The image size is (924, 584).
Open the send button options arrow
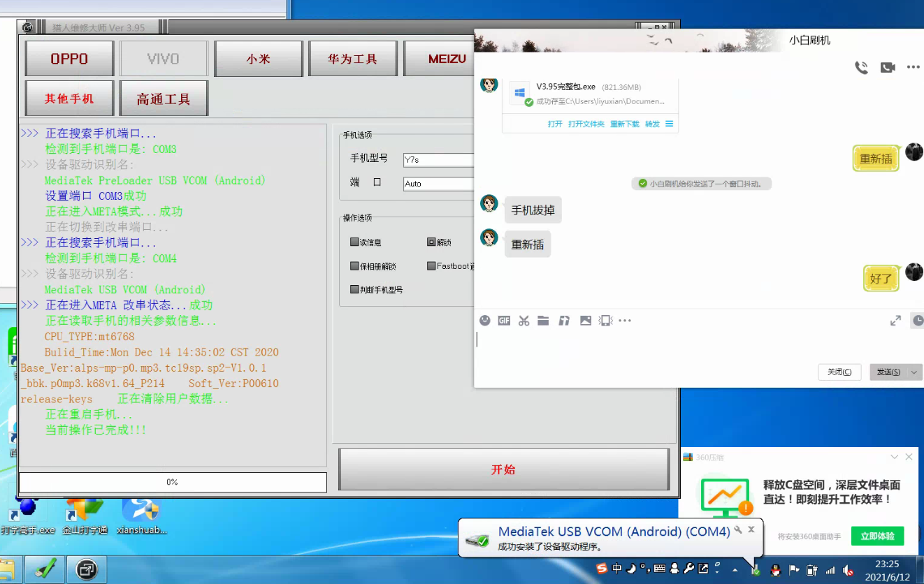tap(914, 372)
